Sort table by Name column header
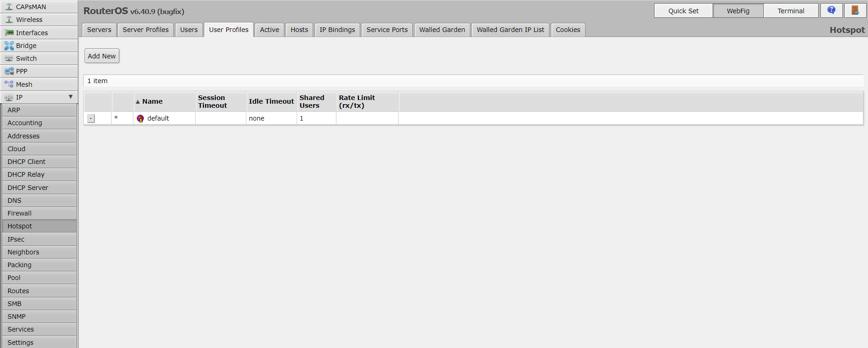The image size is (868, 348). click(x=152, y=101)
